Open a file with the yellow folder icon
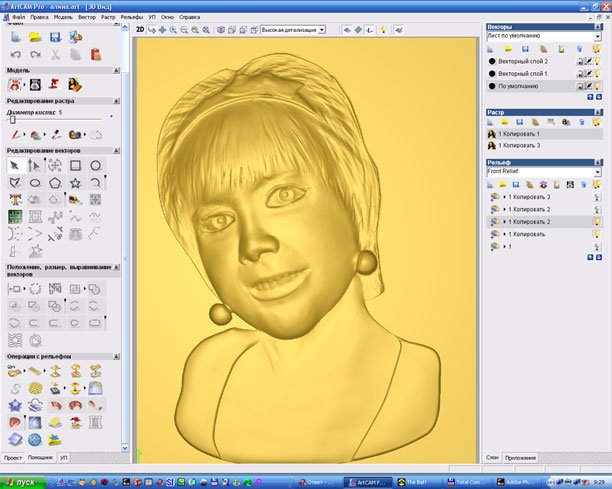This screenshot has height=489, width=612. click(x=35, y=37)
